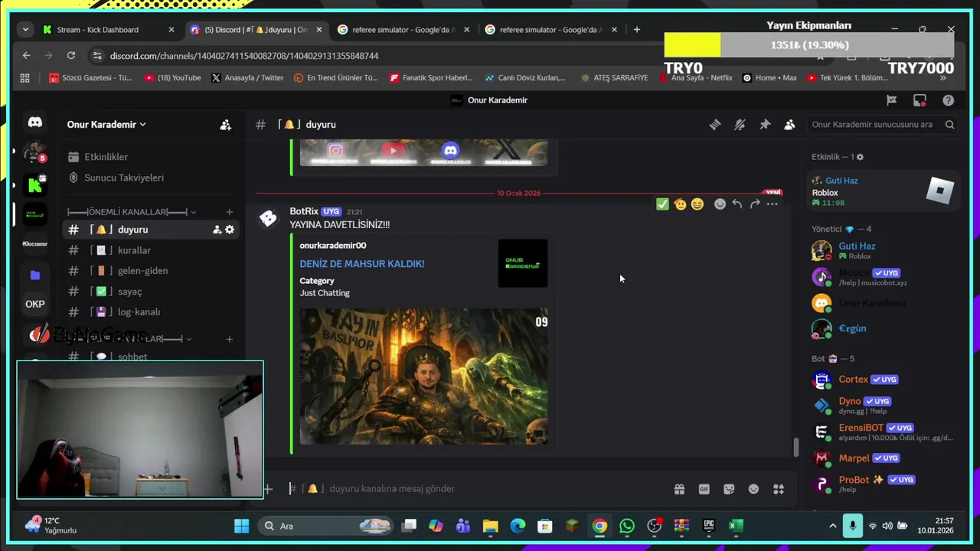Open the sticker picker
This screenshot has width=980, height=551.
coord(729,489)
